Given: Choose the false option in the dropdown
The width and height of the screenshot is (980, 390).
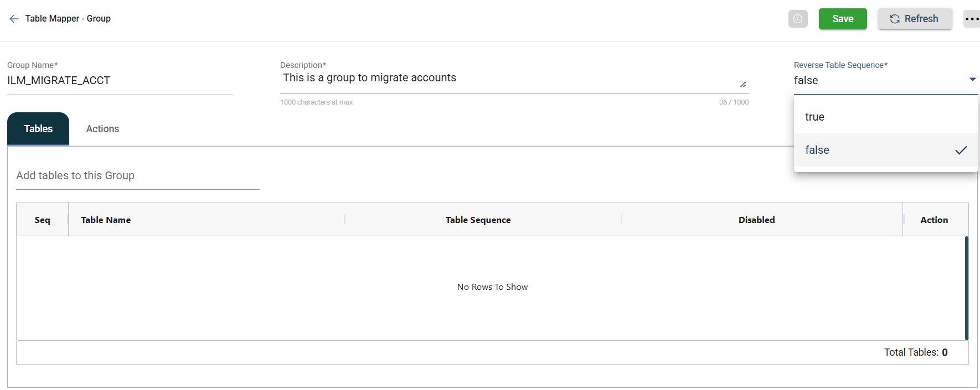Looking at the screenshot, I should [x=817, y=150].
